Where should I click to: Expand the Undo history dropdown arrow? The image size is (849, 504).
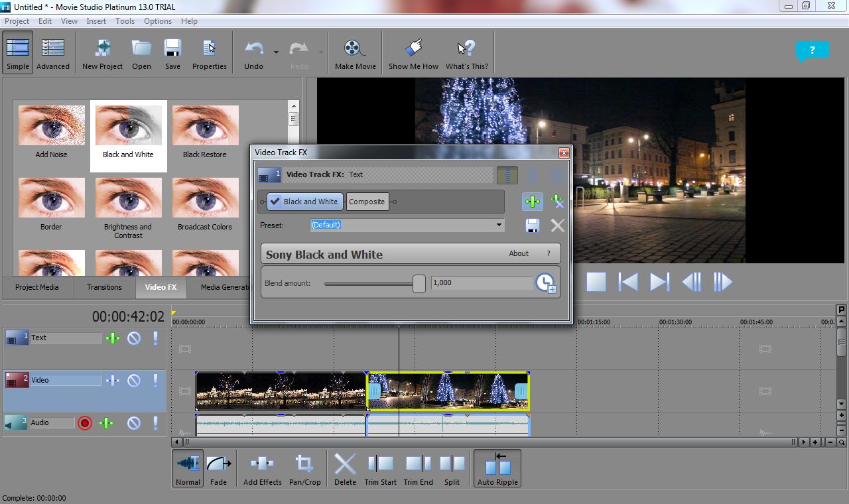[275, 52]
